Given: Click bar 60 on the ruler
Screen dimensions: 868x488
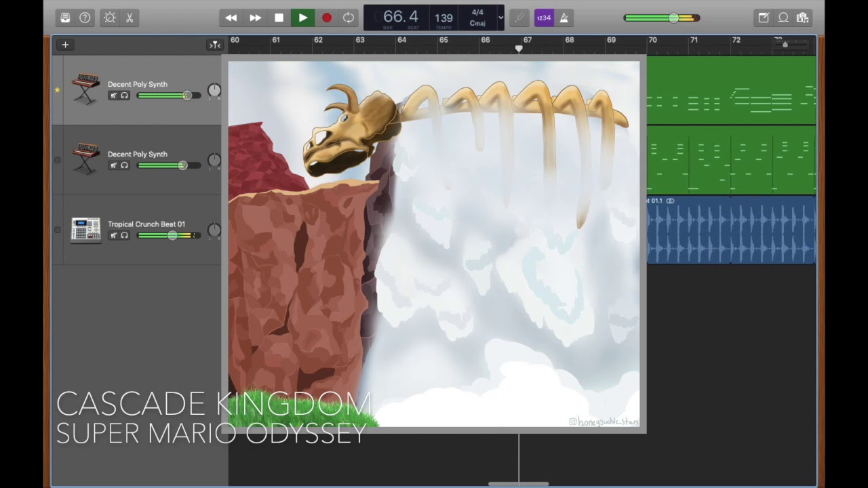Looking at the screenshot, I should (x=235, y=40).
